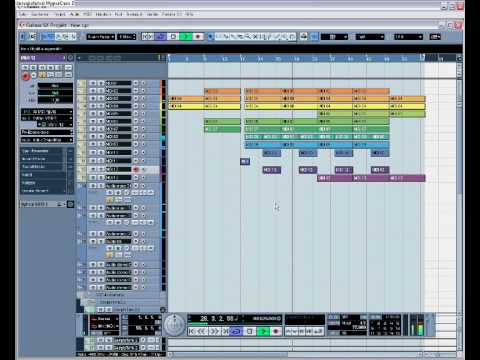Toggle the Autoscroll toolbar icon
The height and width of the screenshot is (360, 480).
pyautogui.click(x=303, y=37)
